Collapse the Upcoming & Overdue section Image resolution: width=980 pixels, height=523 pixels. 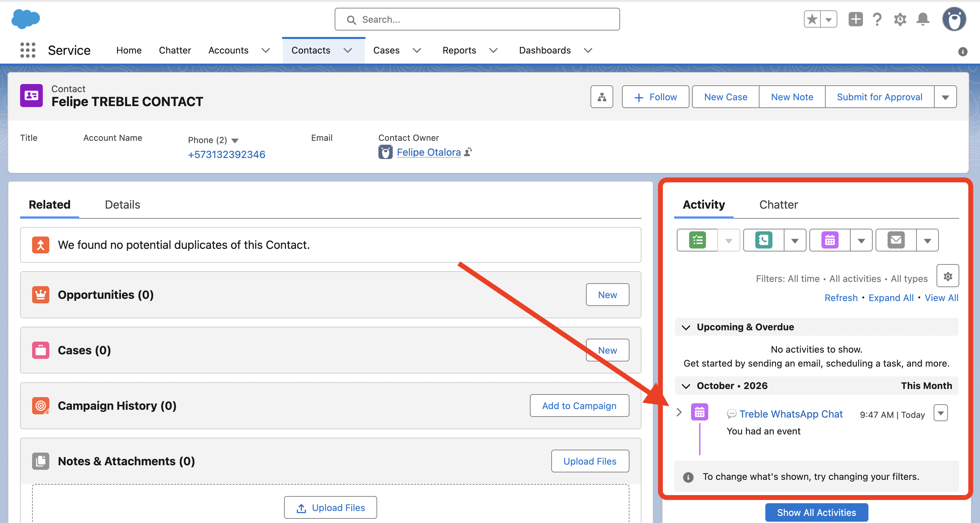click(x=686, y=327)
